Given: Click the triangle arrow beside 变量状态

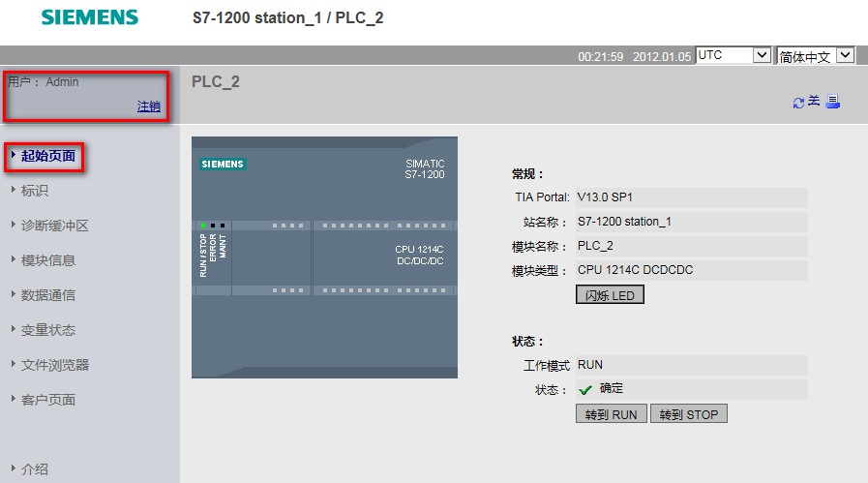Looking at the screenshot, I should [14, 329].
